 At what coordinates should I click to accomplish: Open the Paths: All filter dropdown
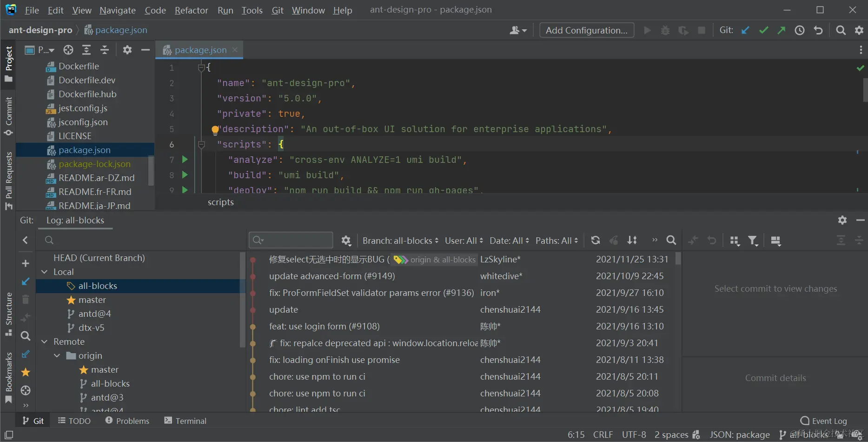[x=557, y=241]
